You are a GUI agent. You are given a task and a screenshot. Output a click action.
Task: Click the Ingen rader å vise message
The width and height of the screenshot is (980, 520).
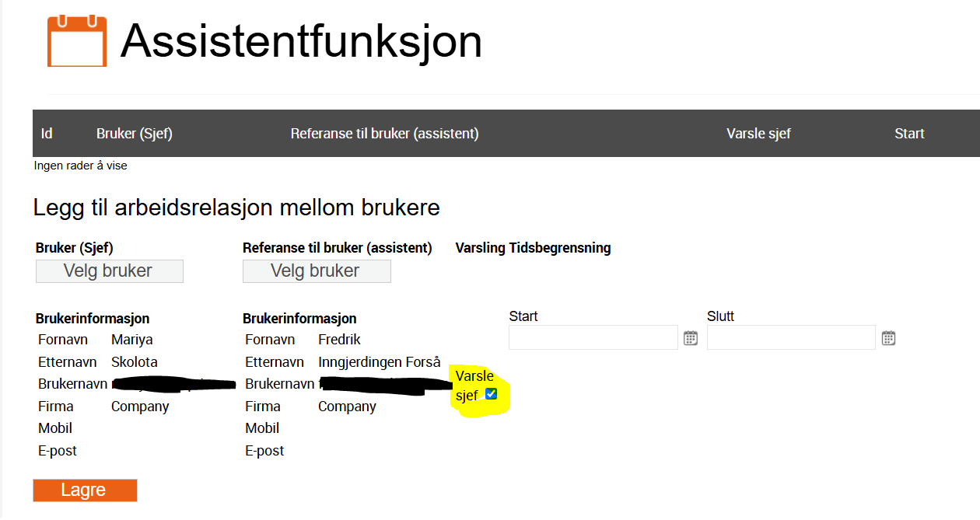pyautogui.click(x=80, y=166)
